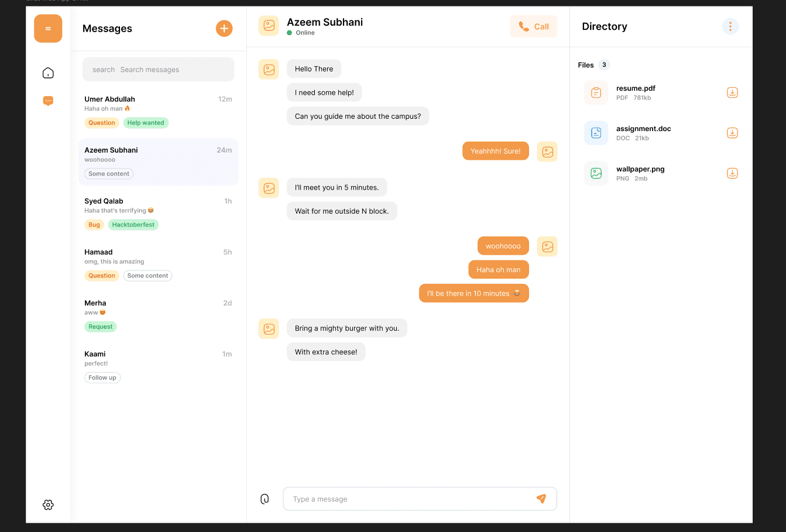The width and height of the screenshot is (786, 532).
Task: Call Azeem Subhani
Action: pyautogui.click(x=534, y=26)
